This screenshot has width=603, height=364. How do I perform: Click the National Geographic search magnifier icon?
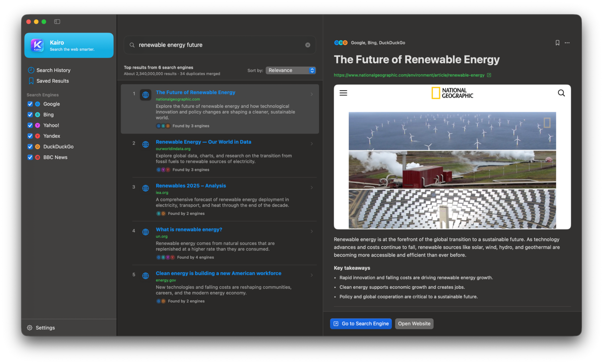pyautogui.click(x=561, y=93)
